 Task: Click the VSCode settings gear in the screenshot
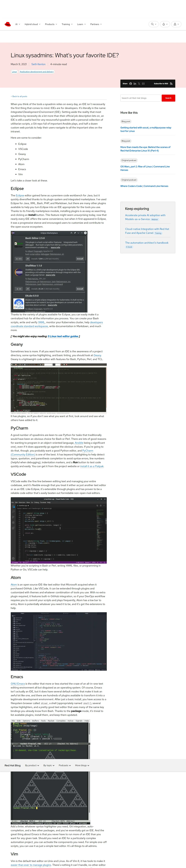tap(13, 558)
